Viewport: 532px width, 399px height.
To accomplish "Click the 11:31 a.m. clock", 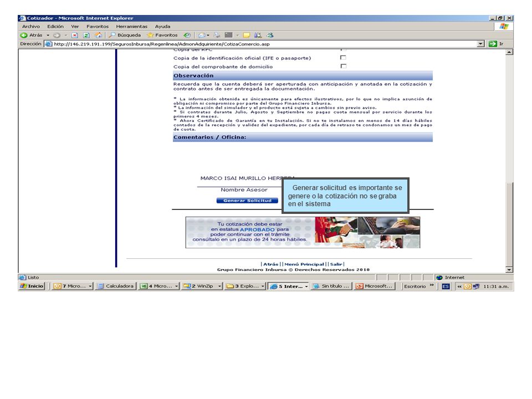I will click(x=495, y=287).
